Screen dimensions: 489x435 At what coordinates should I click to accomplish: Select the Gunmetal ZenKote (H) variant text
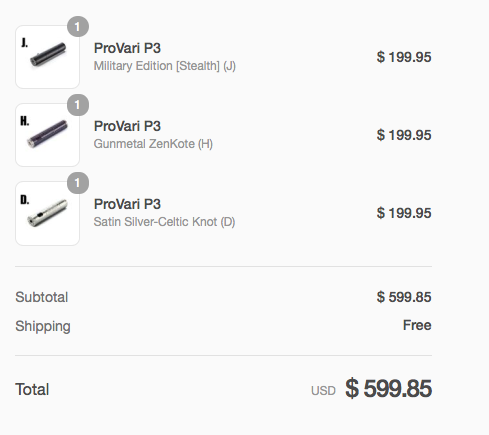point(153,144)
